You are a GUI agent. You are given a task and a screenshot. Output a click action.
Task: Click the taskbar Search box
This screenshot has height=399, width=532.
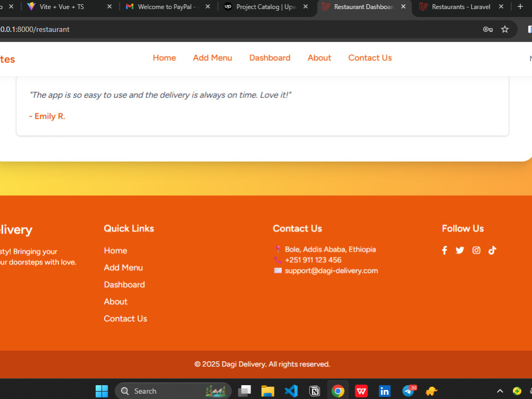point(173,391)
